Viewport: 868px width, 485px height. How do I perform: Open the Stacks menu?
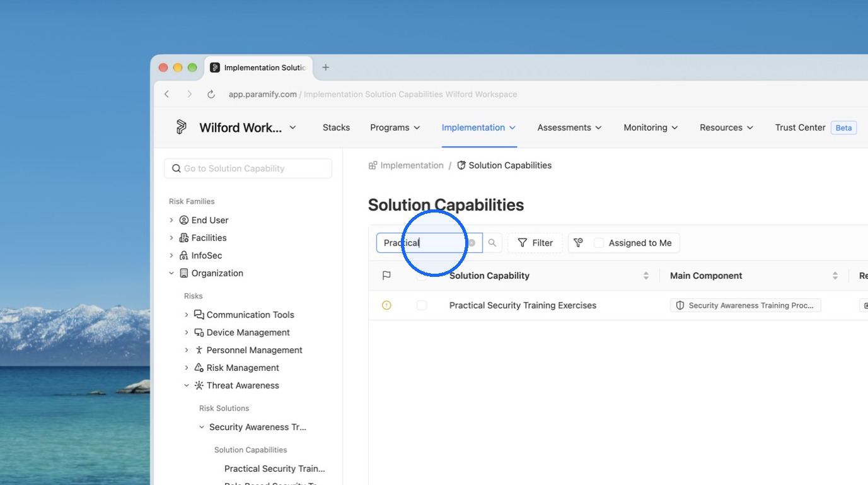[336, 127]
